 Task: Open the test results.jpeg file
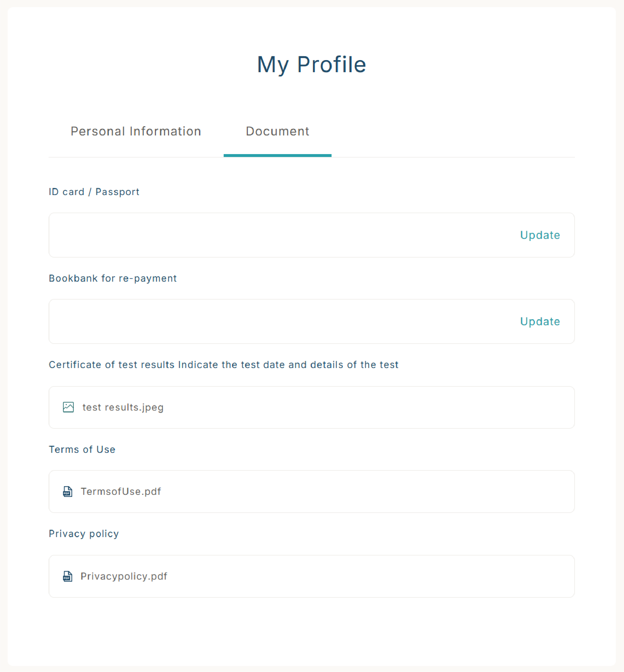coord(123,407)
